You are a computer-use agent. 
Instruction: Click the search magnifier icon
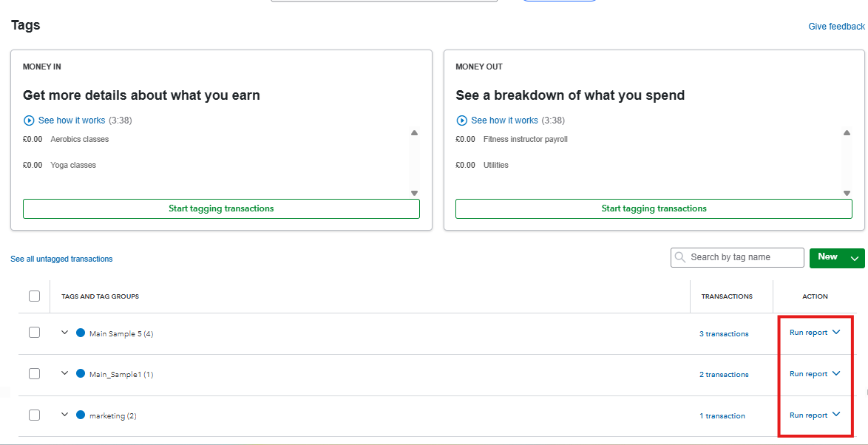pos(680,257)
